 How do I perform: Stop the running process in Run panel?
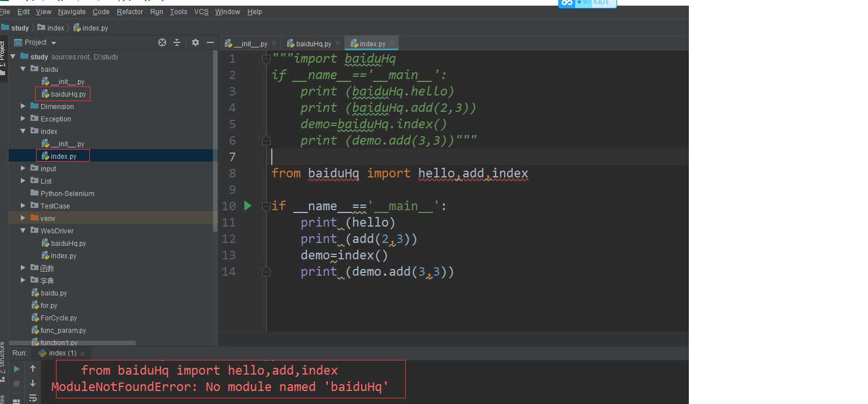tap(17, 384)
